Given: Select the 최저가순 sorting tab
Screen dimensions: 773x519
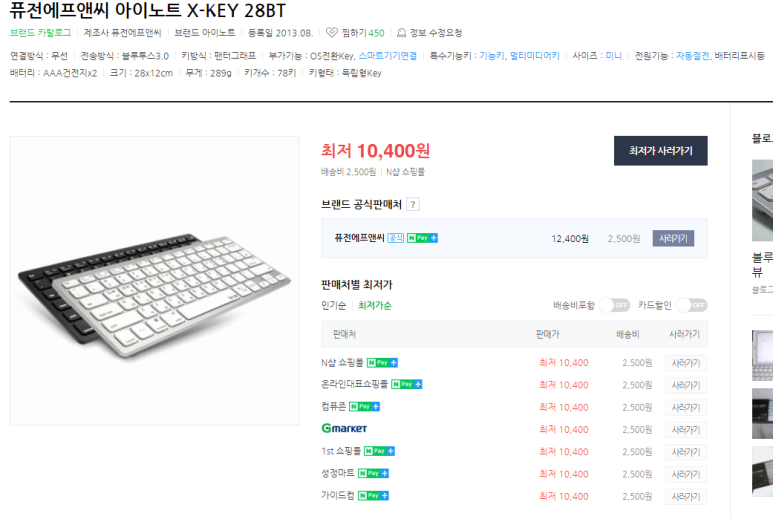Looking at the screenshot, I should [375, 306].
